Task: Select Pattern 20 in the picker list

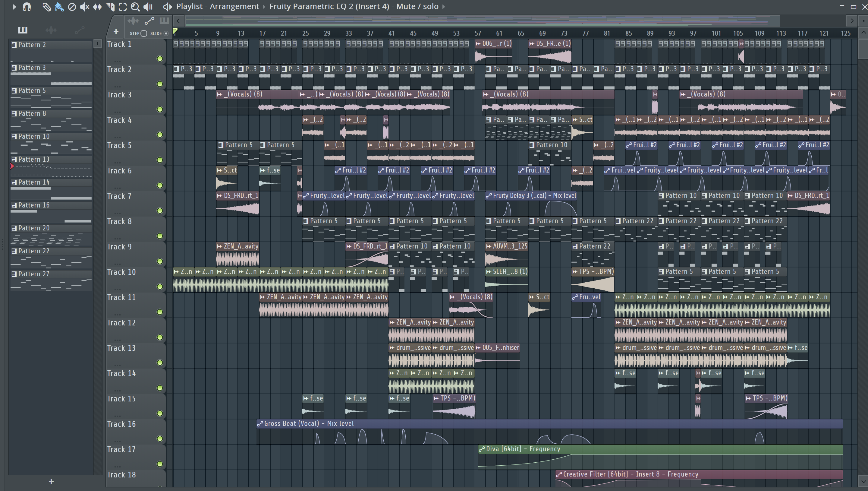Action: click(51, 235)
